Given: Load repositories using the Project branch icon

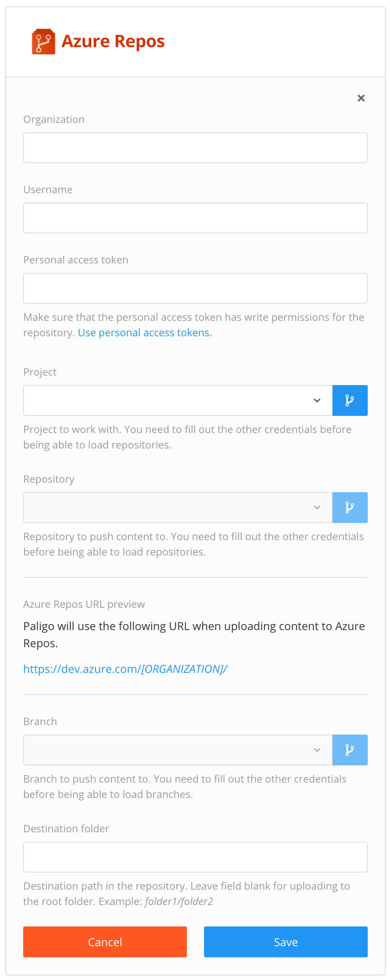Looking at the screenshot, I should pyautogui.click(x=350, y=400).
